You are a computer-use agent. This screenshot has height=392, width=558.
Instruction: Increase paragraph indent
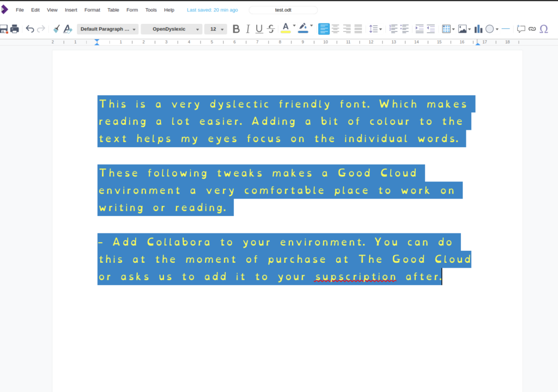420,29
